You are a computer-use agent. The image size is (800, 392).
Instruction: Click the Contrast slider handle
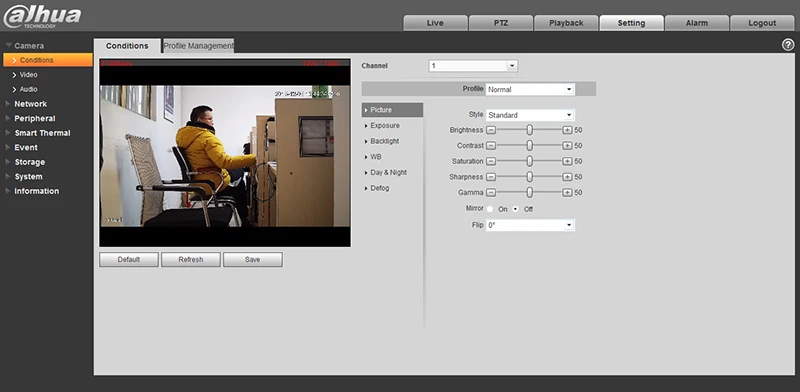tap(530, 146)
